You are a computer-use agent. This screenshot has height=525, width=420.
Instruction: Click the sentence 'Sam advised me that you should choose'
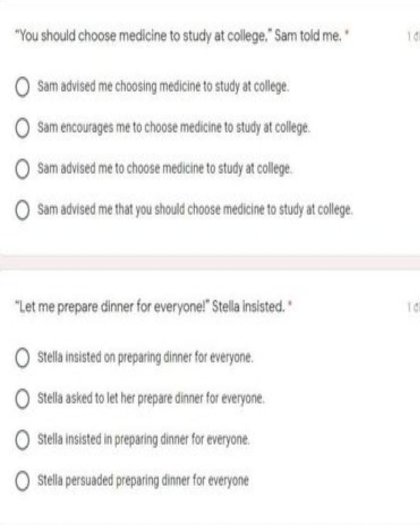pyautogui.click(x=195, y=210)
